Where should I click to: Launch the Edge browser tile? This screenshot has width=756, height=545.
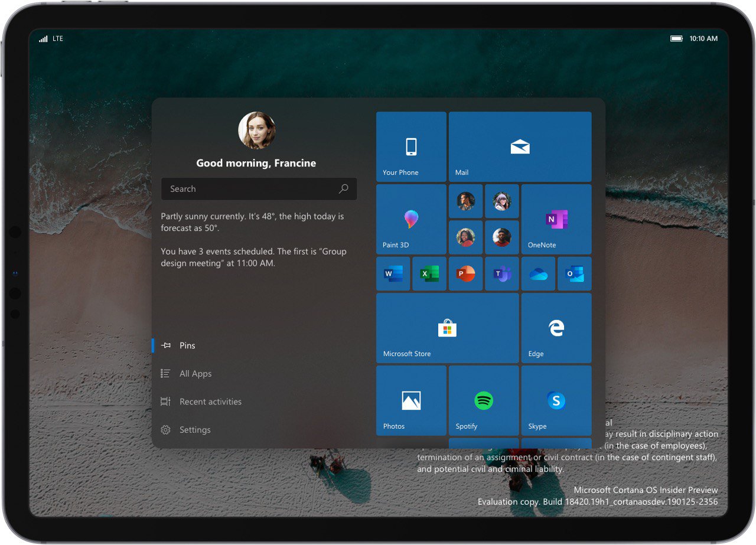[x=556, y=328]
